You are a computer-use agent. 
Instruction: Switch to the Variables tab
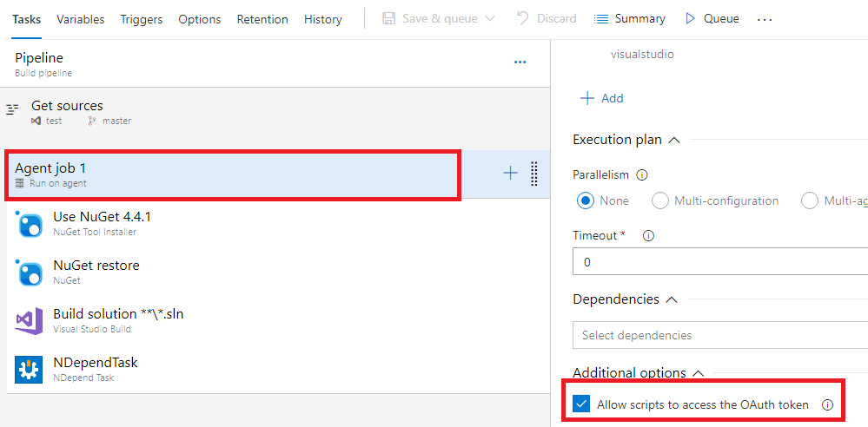click(80, 19)
